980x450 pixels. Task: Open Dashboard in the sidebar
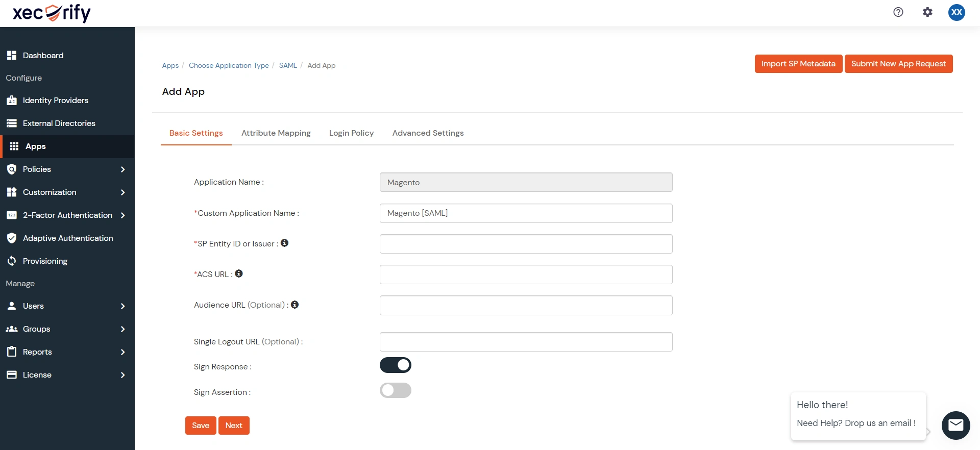tap(67, 55)
